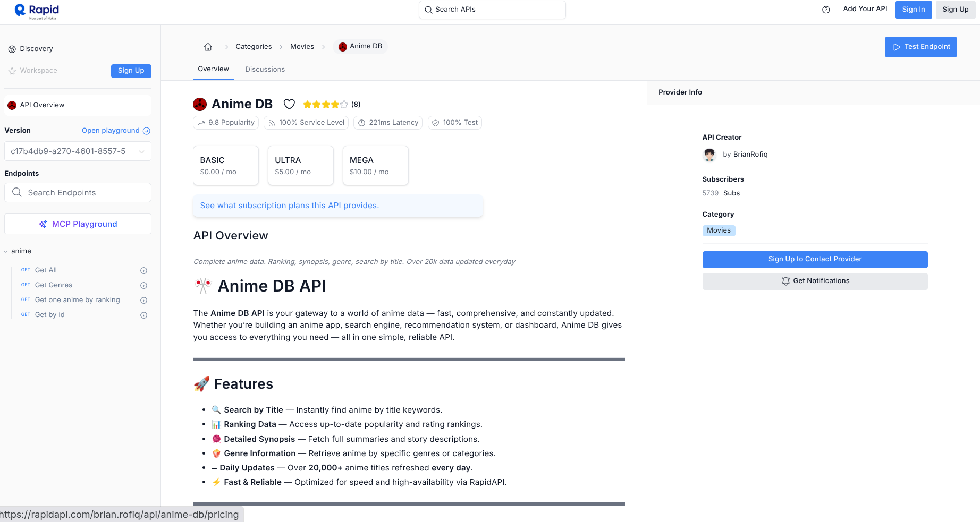The image size is (980, 522).
Task: Click the Movies category tag
Action: (719, 230)
